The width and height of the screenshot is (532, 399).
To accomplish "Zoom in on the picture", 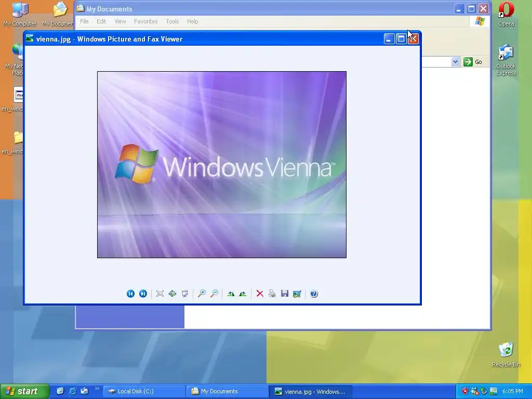I will pos(202,294).
